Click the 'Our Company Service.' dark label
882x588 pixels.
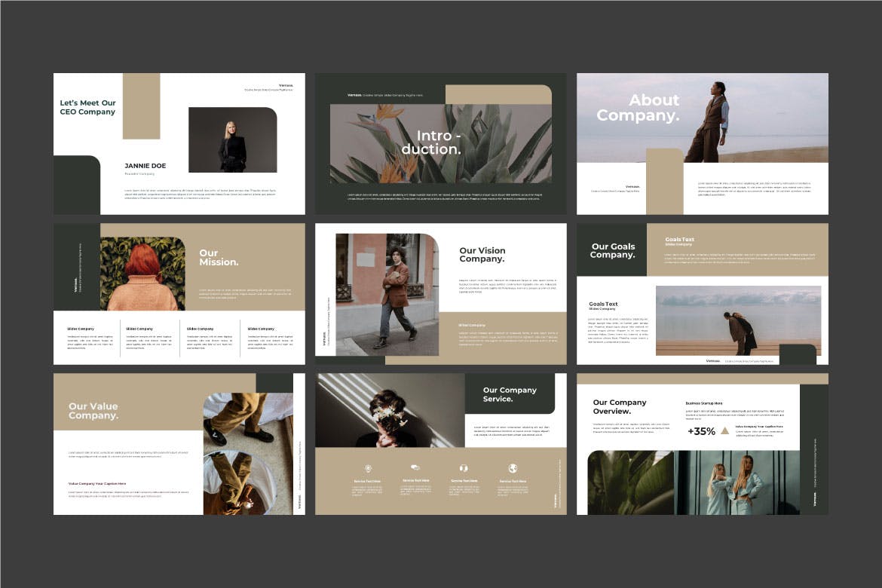tap(510, 394)
